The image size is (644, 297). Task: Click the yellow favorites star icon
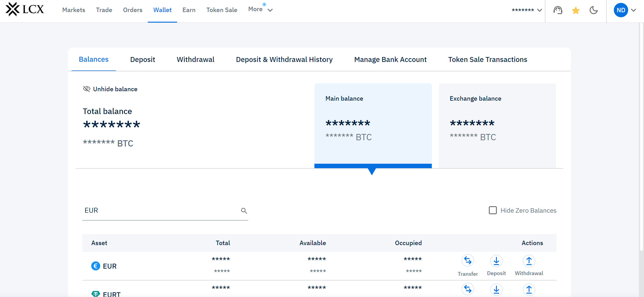[576, 10]
